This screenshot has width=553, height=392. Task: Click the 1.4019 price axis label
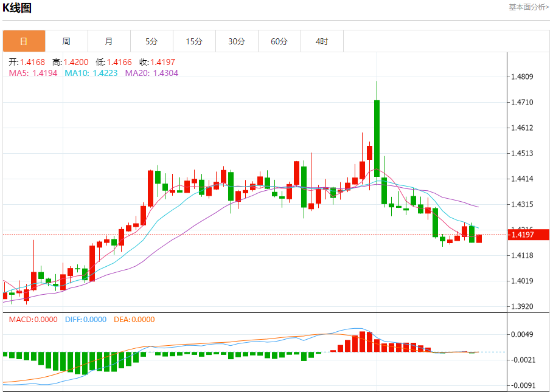(522, 281)
